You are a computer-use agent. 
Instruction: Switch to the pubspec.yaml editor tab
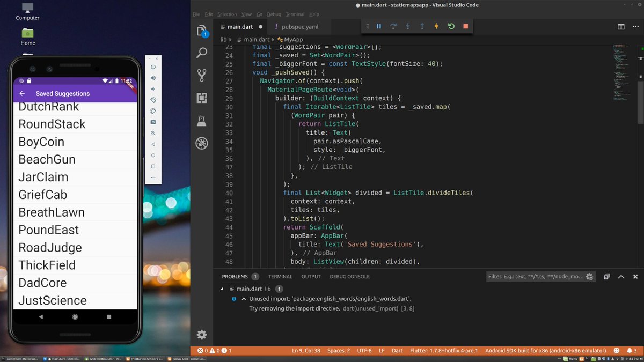pyautogui.click(x=299, y=27)
